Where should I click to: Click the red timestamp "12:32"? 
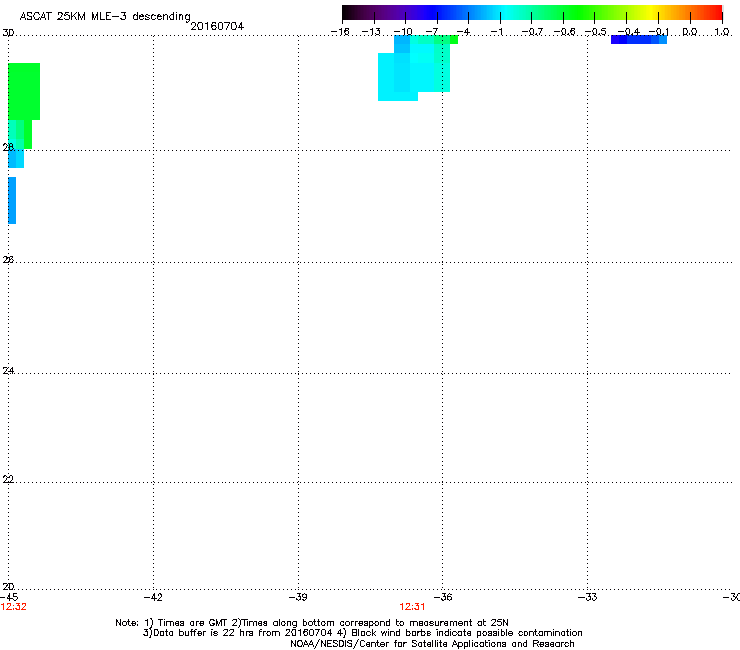click(x=14, y=607)
